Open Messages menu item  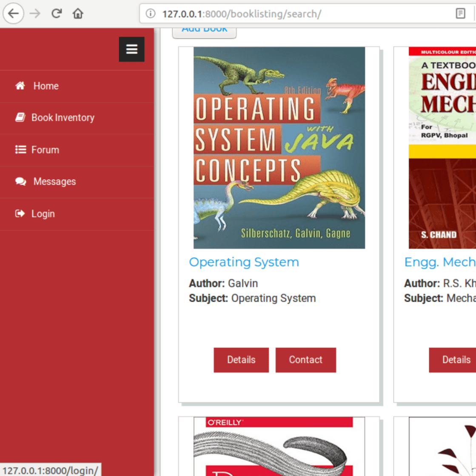tap(54, 182)
